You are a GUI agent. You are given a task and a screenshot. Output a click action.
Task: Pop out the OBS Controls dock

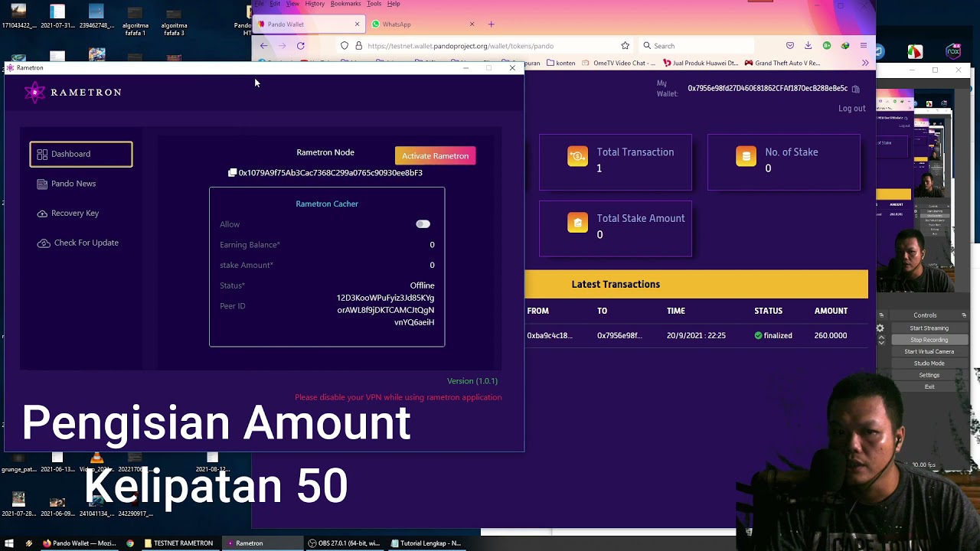pos(964,315)
